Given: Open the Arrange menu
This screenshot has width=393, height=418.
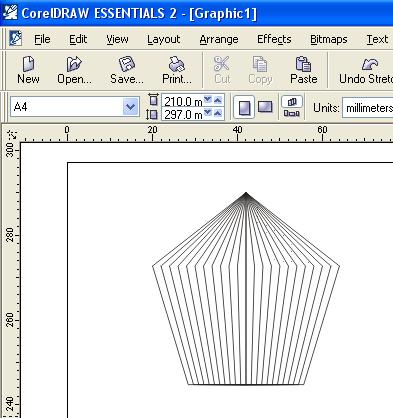Looking at the screenshot, I should pos(219,39).
